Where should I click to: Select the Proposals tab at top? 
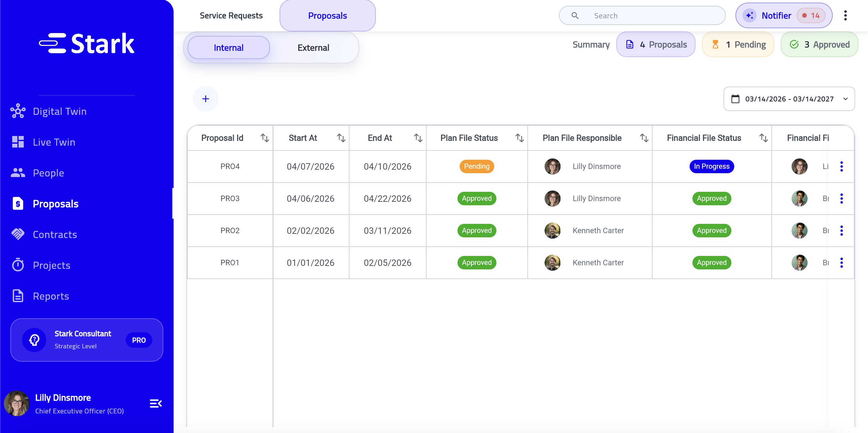click(327, 15)
